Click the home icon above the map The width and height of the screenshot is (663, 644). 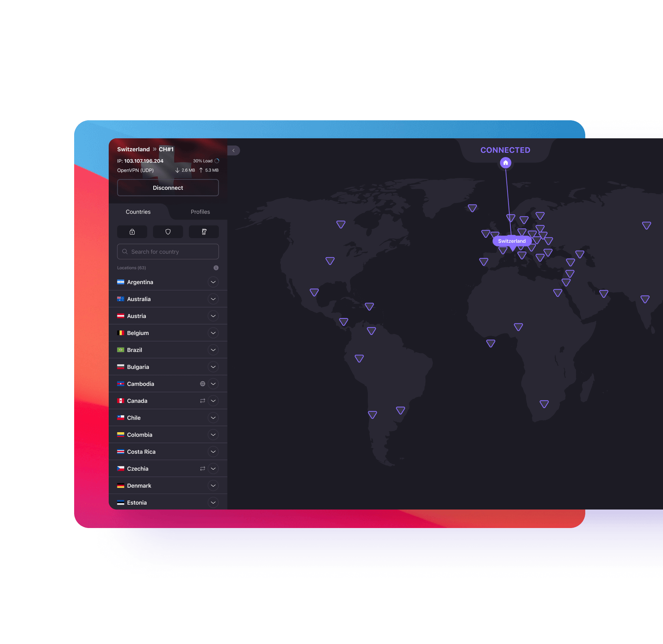505,163
